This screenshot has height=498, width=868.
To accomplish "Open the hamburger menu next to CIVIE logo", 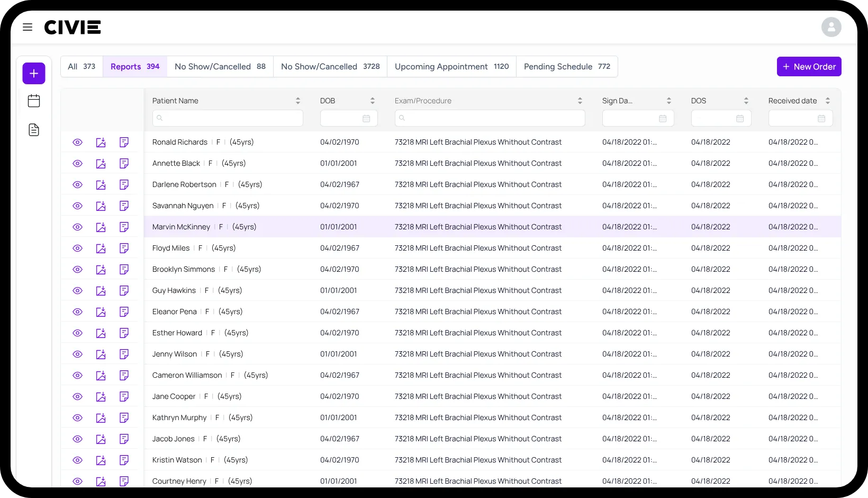I will 28,27.
